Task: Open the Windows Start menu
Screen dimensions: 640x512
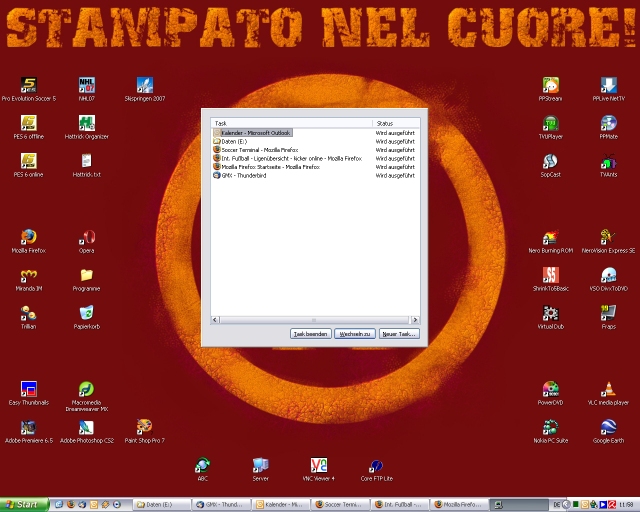Action: 22,505
